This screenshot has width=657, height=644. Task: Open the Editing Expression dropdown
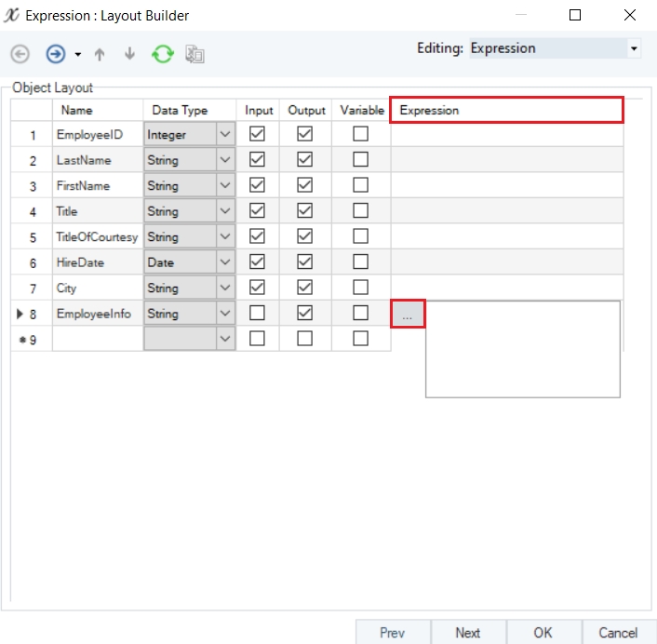[634, 48]
